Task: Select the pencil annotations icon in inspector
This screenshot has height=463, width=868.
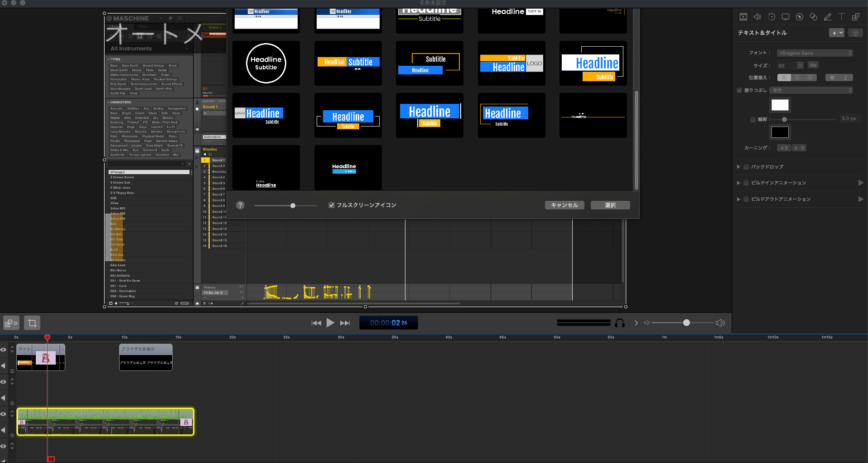Action: tap(827, 17)
